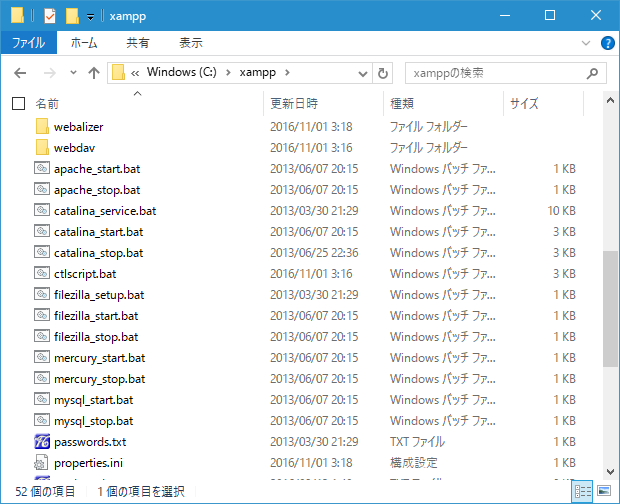
Task: Click the catalina_service.bat file icon
Action: pyautogui.click(x=42, y=210)
